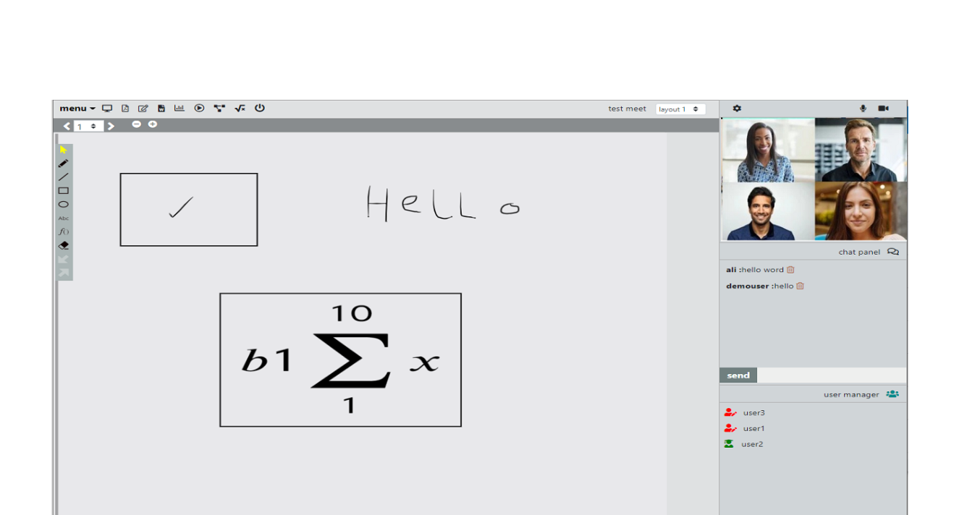Toggle user2 green permission icon
Viewport: 980px width, 515px height.
pos(729,444)
